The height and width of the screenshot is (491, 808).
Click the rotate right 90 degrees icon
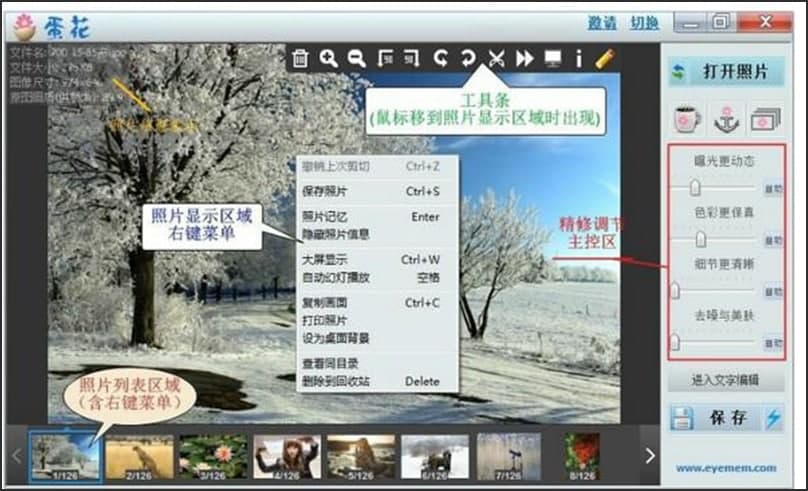pyautogui.click(x=412, y=59)
